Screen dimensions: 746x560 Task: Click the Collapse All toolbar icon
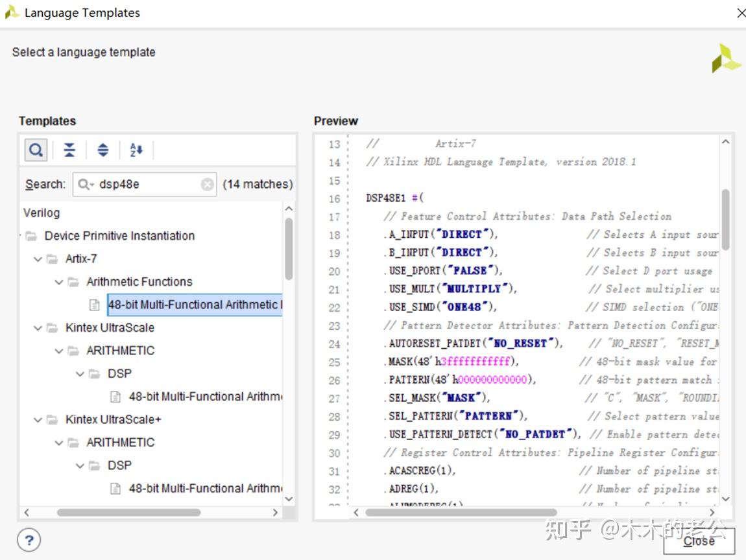point(69,150)
